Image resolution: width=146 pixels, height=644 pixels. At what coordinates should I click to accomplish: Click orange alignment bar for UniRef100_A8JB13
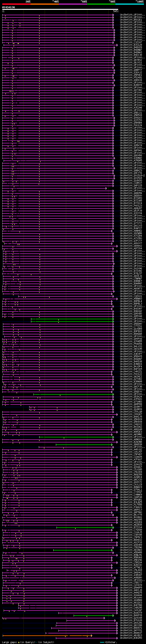coord(47,636)
